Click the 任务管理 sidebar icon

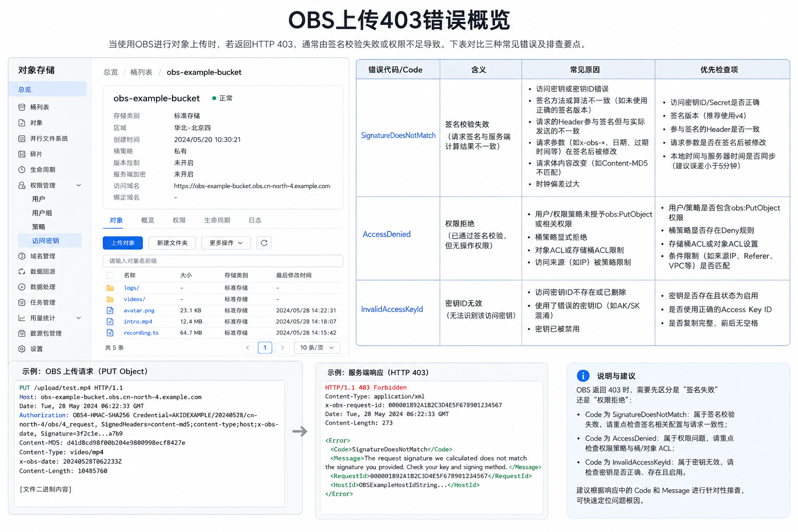tap(22, 302)
